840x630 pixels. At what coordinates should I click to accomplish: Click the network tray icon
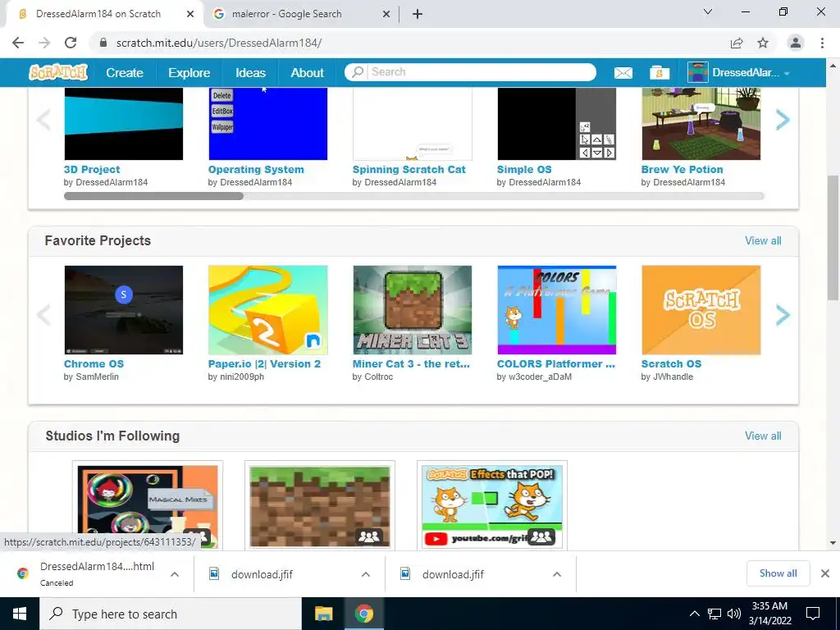(x=714, y=614)
